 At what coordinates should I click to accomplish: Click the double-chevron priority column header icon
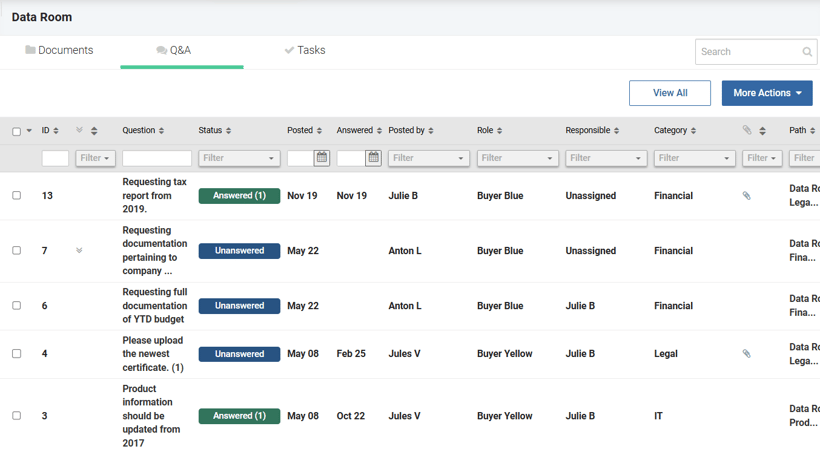click(x=80, y=131)
